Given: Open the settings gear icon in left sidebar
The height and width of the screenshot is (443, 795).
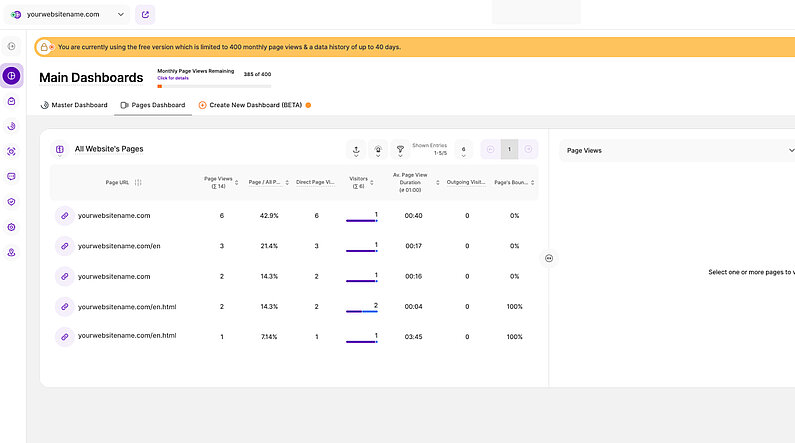Looking at the screenshot, I should click(12, 227).
